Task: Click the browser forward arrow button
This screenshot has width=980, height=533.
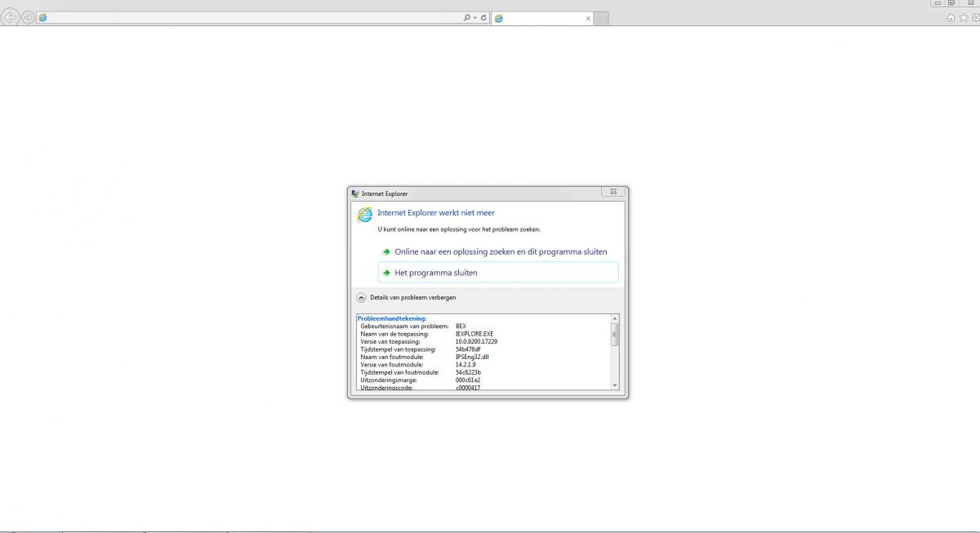Action: click(x=29, y=17)
